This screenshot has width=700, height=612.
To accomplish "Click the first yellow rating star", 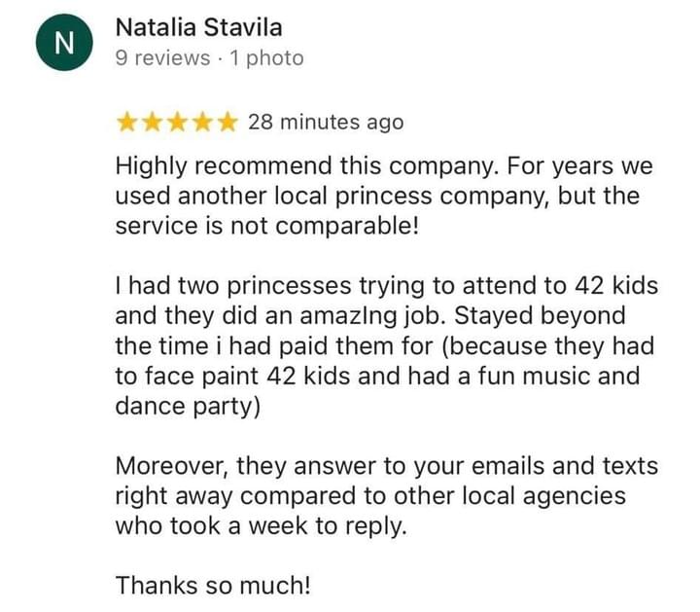I will [126, 122].
